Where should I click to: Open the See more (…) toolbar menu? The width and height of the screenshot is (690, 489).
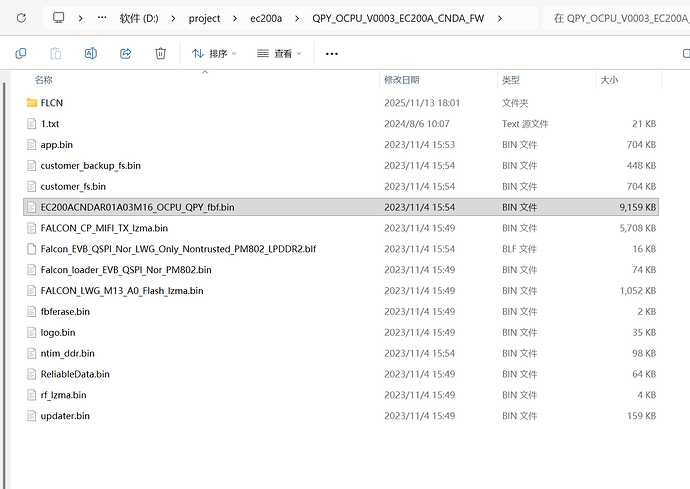332,53
